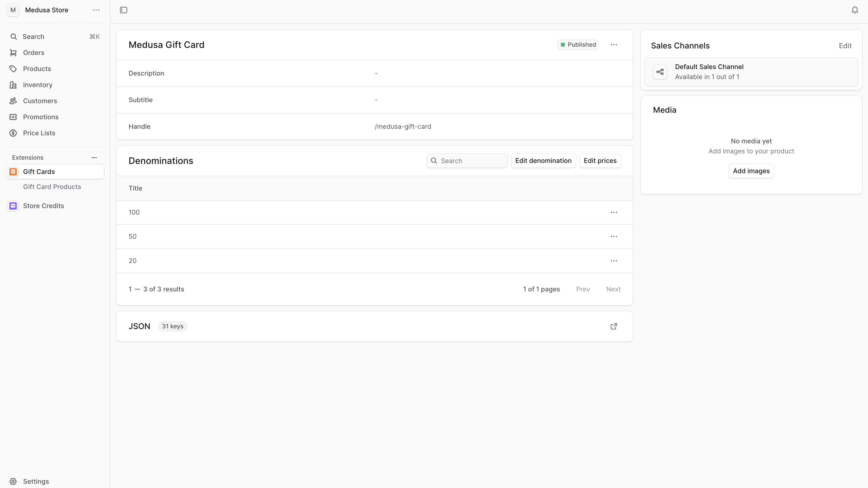Edit the Sales Channels list
This screenshot has width=868, height=488.
click(845, 45)
